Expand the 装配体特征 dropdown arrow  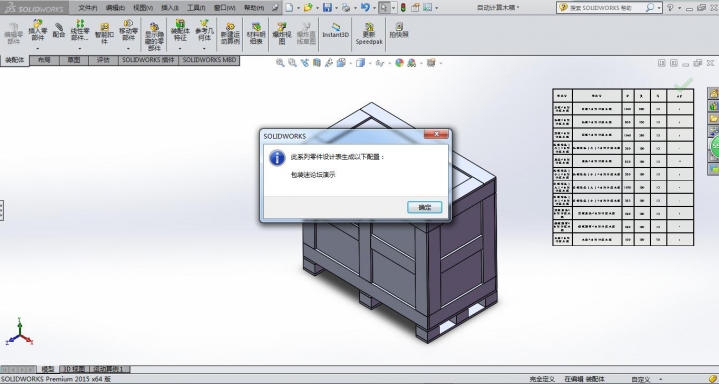pyautogui.click(x=180, y=48)
